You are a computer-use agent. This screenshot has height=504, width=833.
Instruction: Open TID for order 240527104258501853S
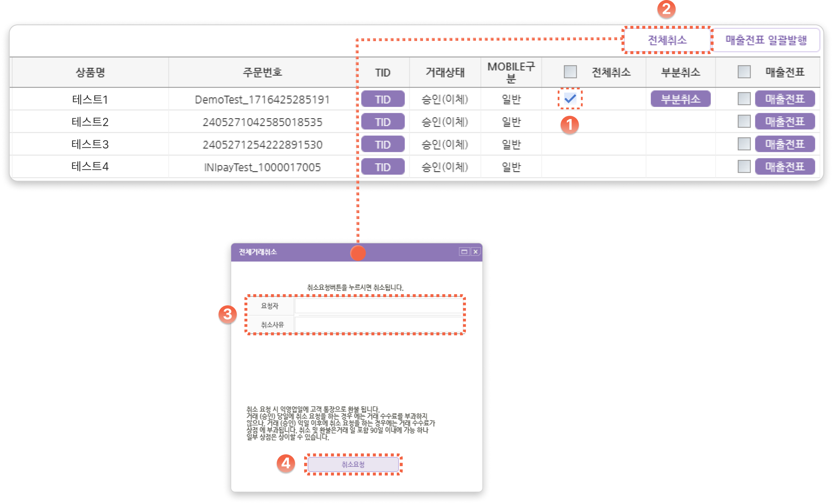coord(383,122)
